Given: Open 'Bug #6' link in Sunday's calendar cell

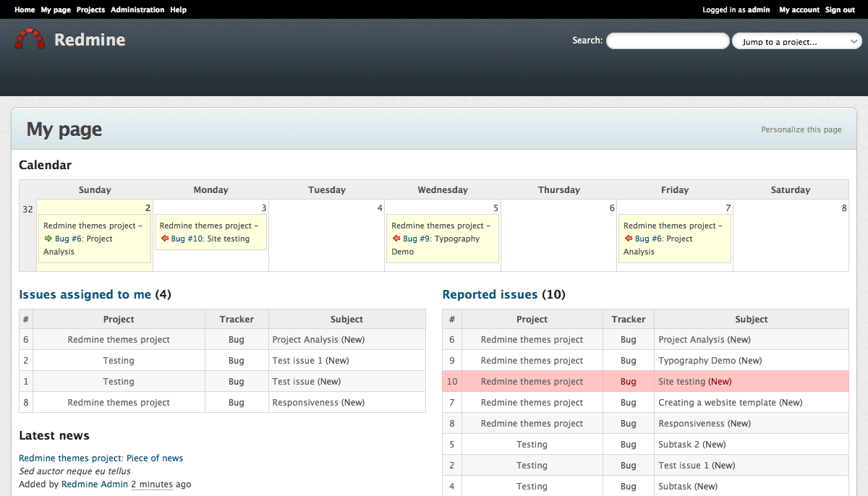Looking at the screenshot, I should (67, 239).
